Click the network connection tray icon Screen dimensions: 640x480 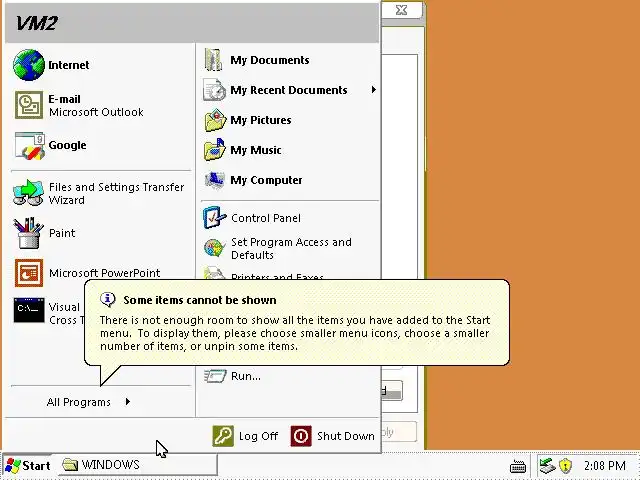tap(547, 466)
